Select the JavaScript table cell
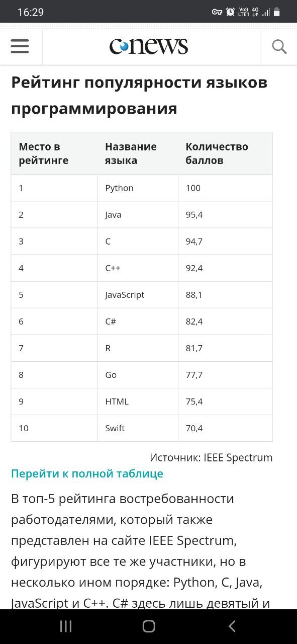The width and height of the screenshot is (297, 644). [x=138, y=294]
